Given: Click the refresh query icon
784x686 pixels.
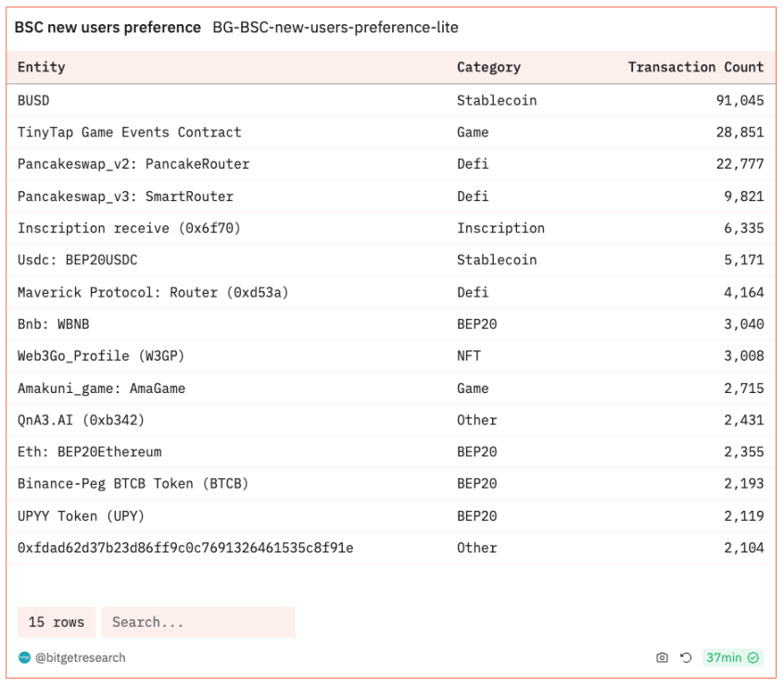Looking at the screenshot, I should tap(686, 658).
